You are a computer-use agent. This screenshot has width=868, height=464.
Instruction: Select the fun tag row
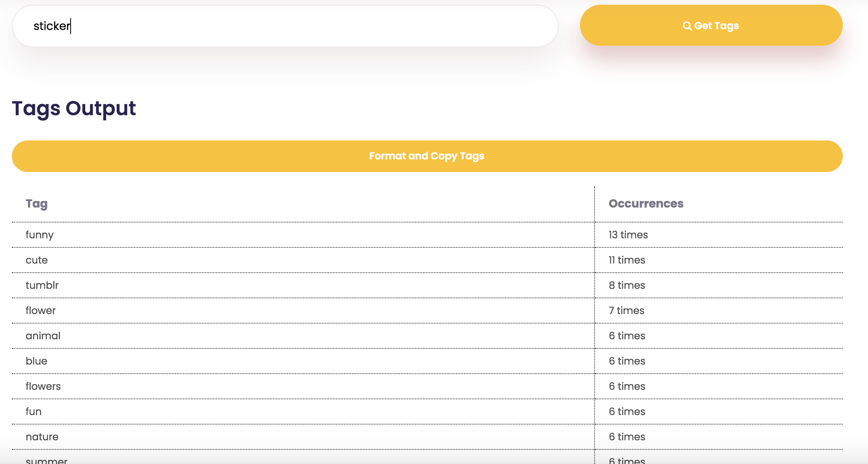[x=34, y=412]
